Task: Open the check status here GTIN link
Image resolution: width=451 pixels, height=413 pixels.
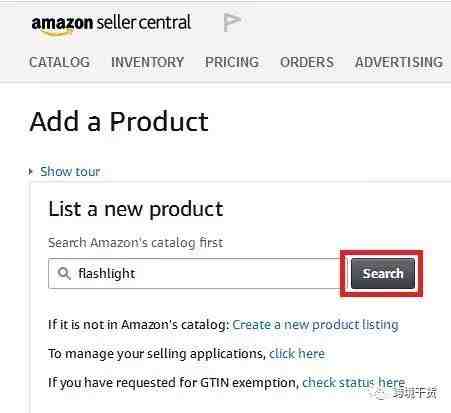Action: point(354,383)
